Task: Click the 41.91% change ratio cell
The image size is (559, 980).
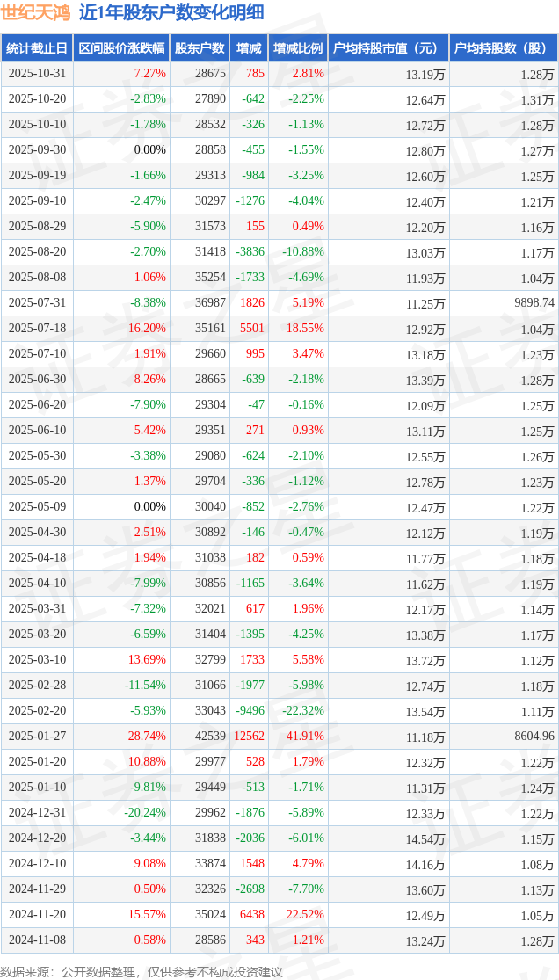Action: tap(303, 737)
